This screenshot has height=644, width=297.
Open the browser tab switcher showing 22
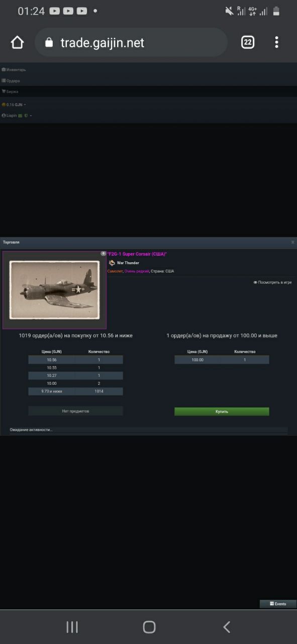248,42
